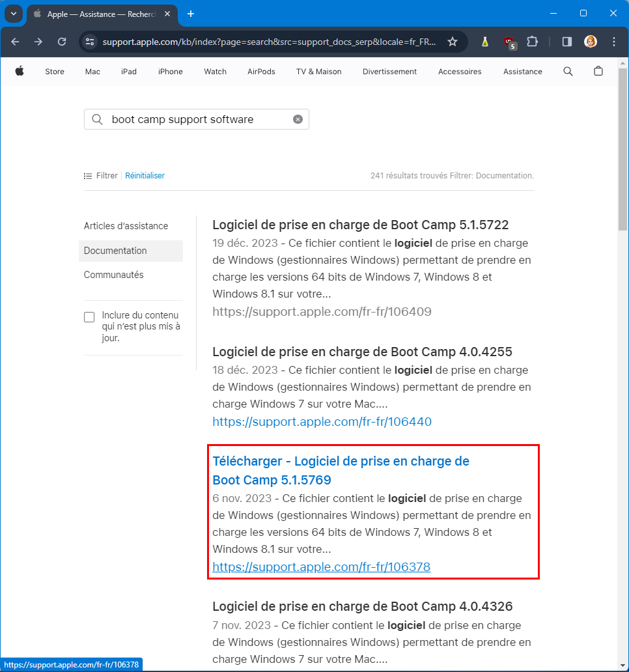Image resolution: width=629 pixels, height=672 pixels.
Task: Reload the page
Action: click(62, 42)
